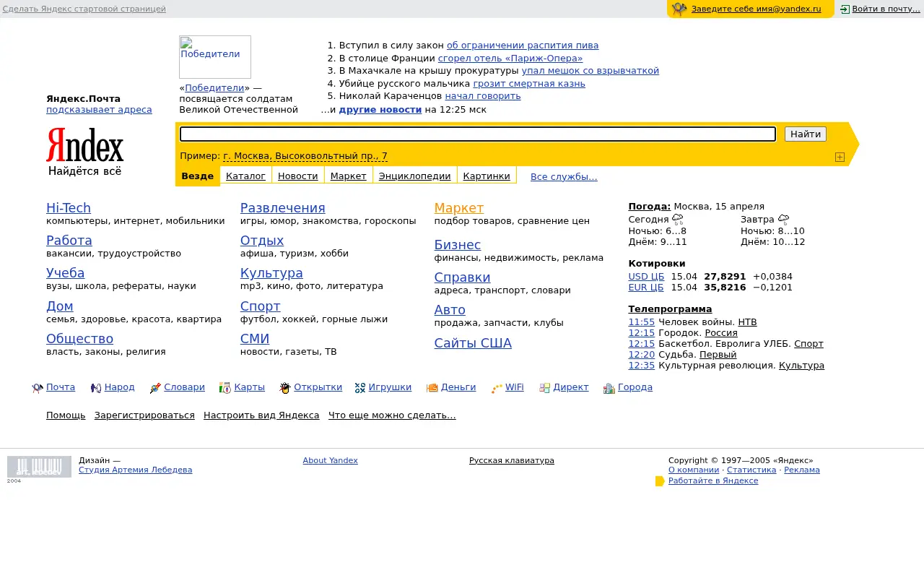Image resolution: width=924 pixels, height=578 pixels.
Task: Click the Города cities icon
Action: pos(609,388)
